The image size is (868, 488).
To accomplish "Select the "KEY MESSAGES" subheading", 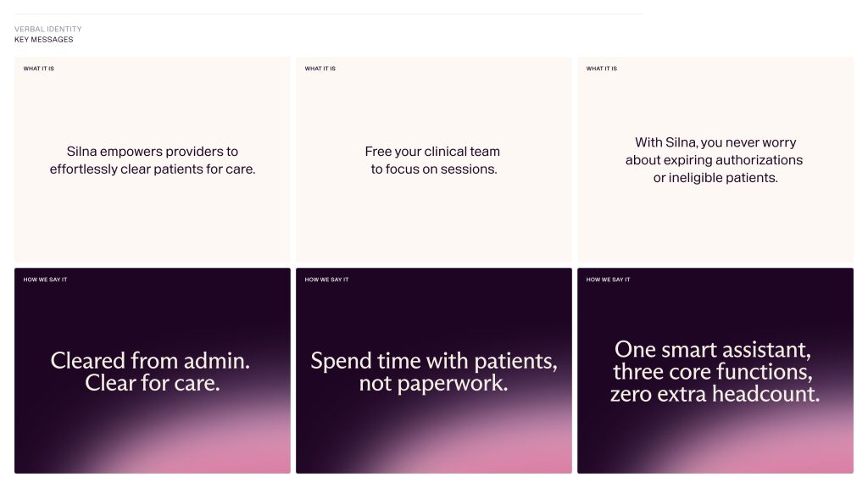I will click(x=43, y=40).
